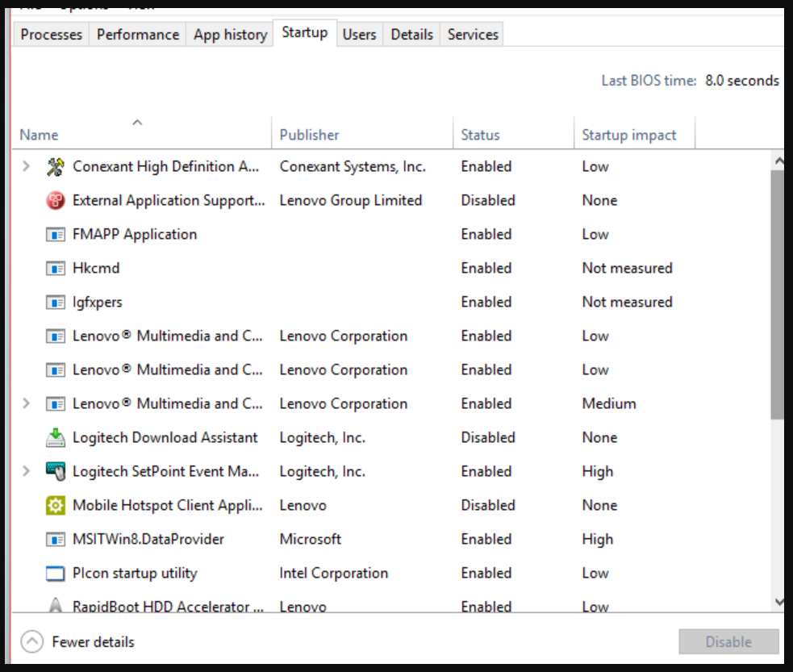Expand the Conexant High Definition entry

tap(27, 166)
